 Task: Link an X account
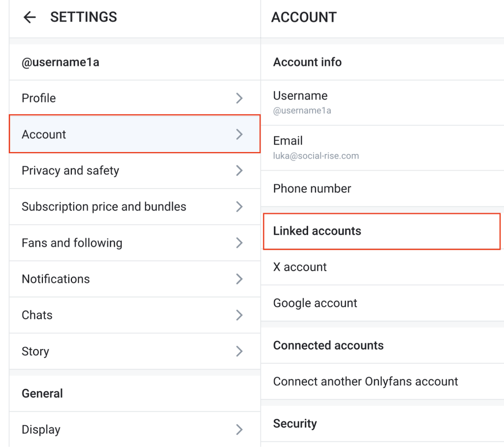(300, 267)
